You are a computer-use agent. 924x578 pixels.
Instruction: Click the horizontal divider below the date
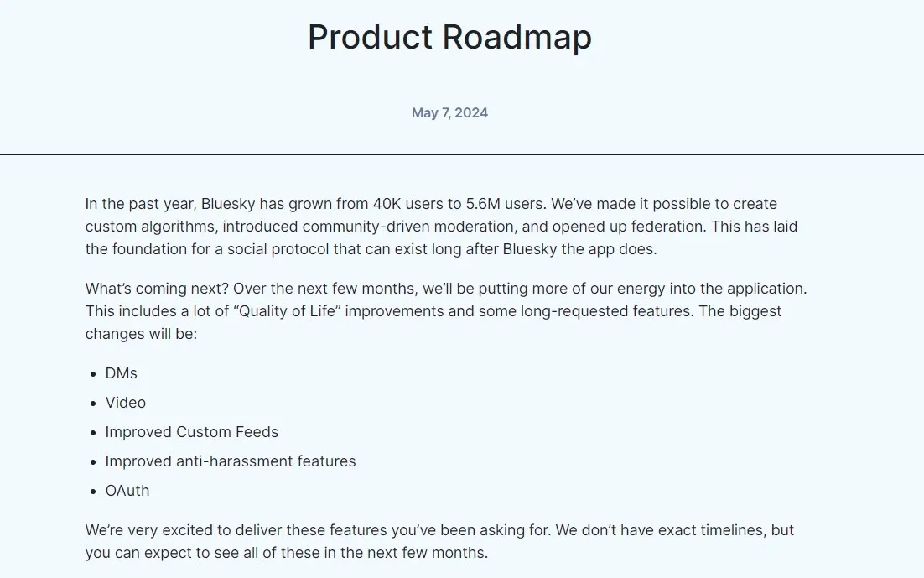(x=462, y=154)
